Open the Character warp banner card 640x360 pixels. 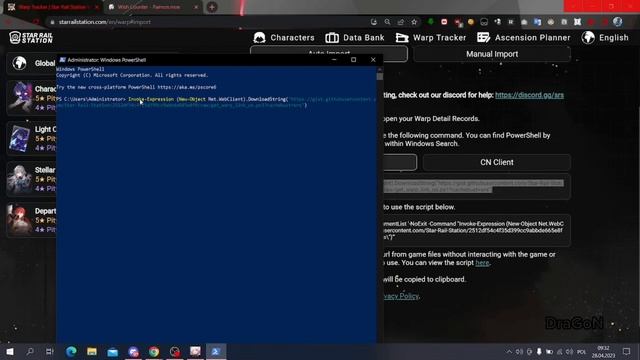pos(31,98)
